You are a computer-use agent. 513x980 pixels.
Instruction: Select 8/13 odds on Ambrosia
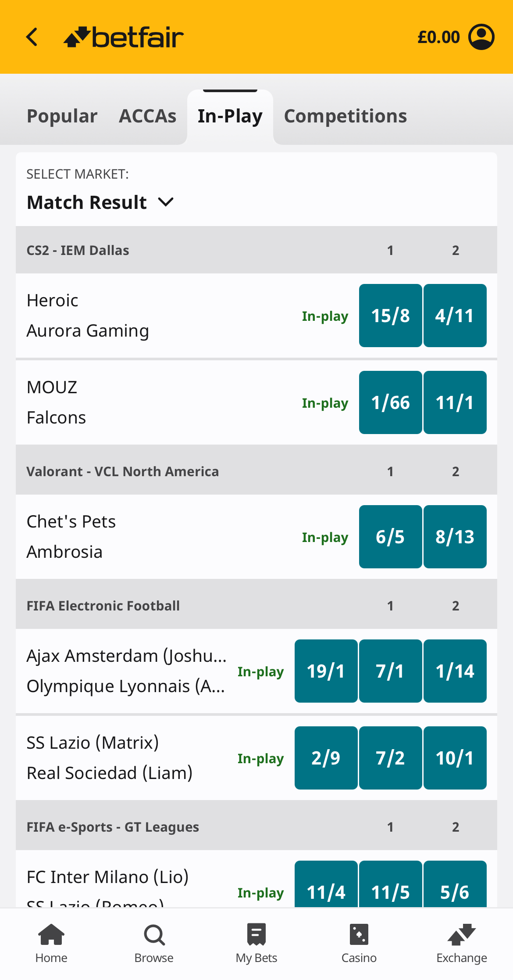[x=455, y=536]
